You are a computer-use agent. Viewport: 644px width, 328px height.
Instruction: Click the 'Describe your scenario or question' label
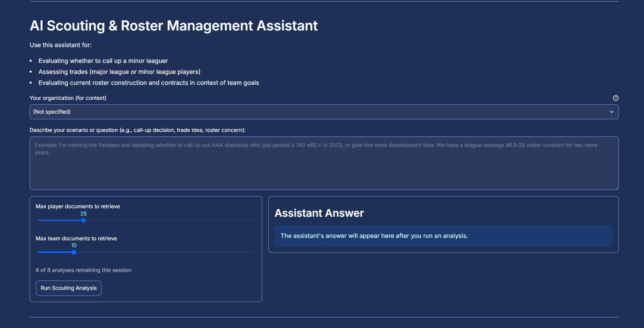coord(138,130)
